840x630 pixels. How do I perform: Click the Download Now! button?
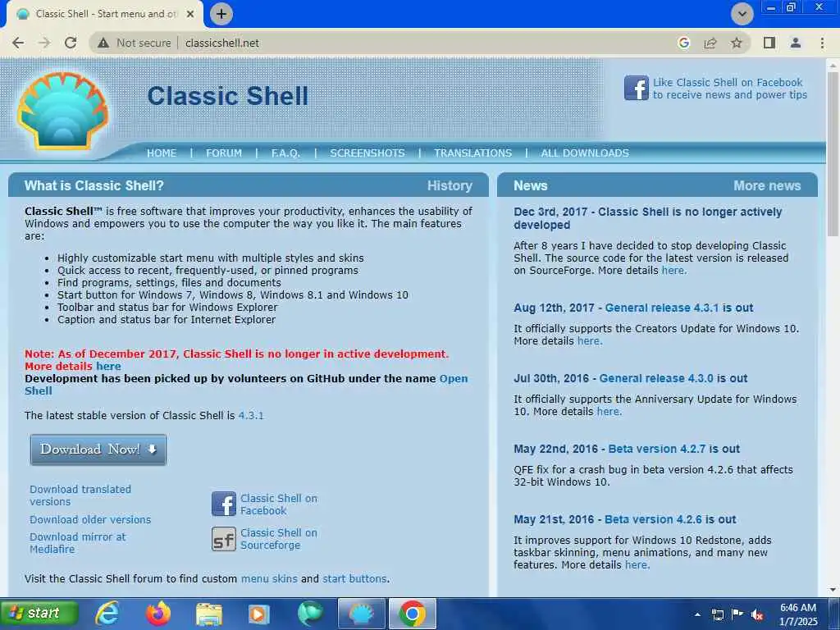pyautogui.click(x=98, y=450)
